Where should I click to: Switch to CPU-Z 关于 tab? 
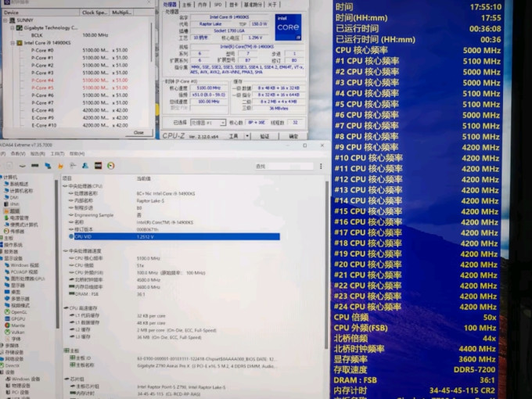coord(272,5)
